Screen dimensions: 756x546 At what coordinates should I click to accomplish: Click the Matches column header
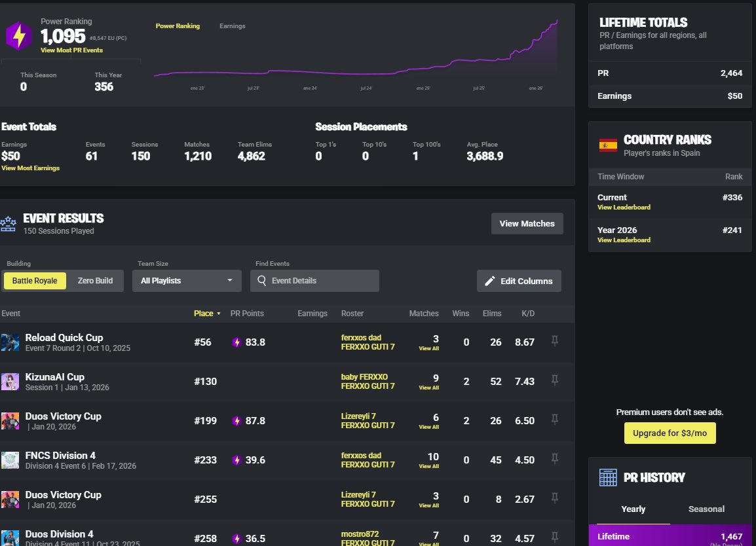(x=424, y=313)
